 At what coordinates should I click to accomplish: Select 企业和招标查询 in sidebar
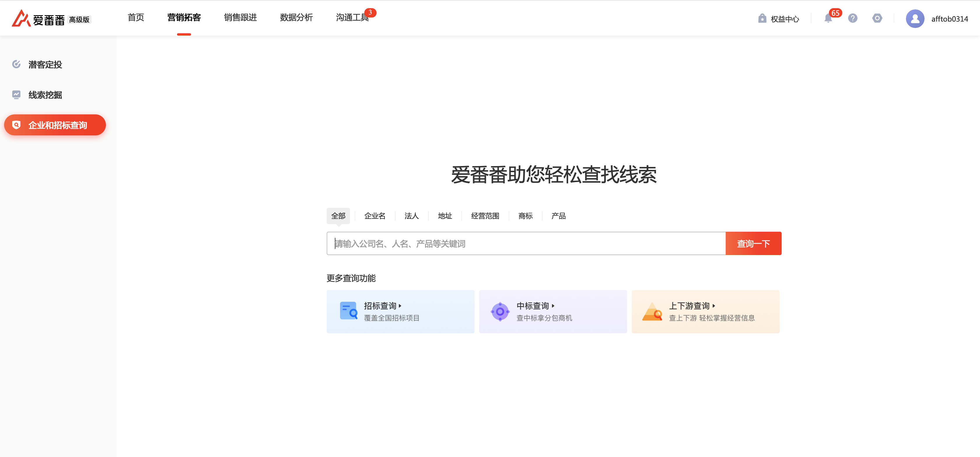click(x=55, y=125)
